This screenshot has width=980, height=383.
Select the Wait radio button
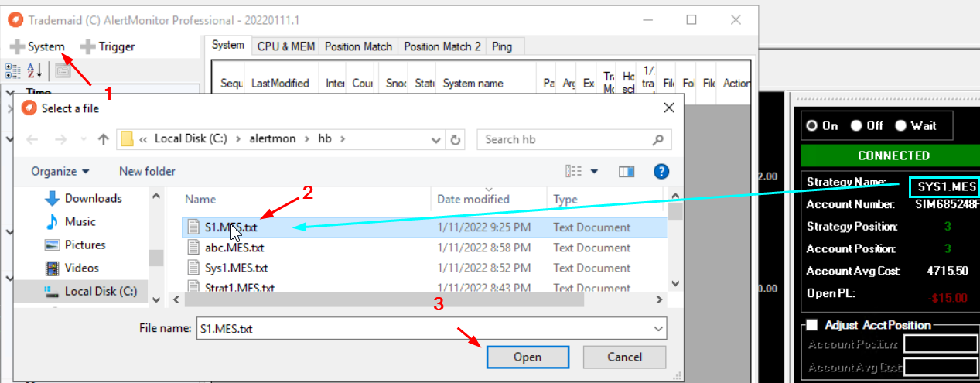pyautogui.click(x=900, y=125)
